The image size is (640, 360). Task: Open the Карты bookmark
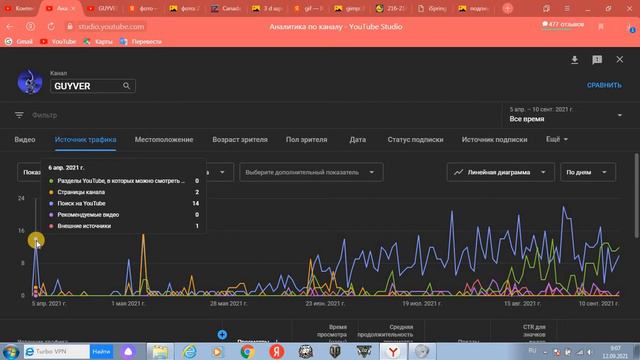[x=98, y=42]
